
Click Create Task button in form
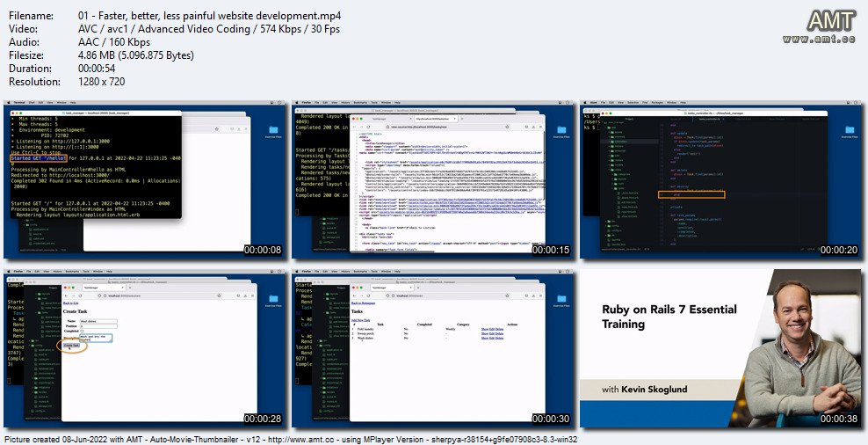[71, 346]
